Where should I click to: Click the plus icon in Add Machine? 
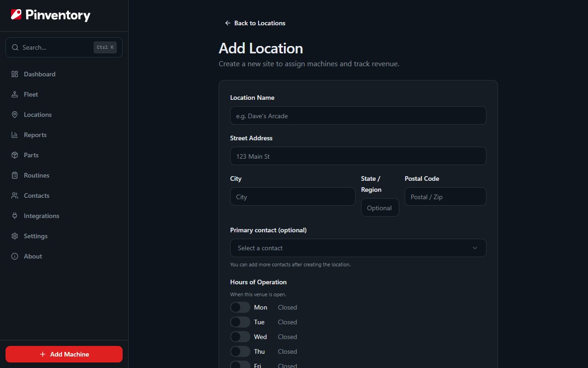[43, 354]
